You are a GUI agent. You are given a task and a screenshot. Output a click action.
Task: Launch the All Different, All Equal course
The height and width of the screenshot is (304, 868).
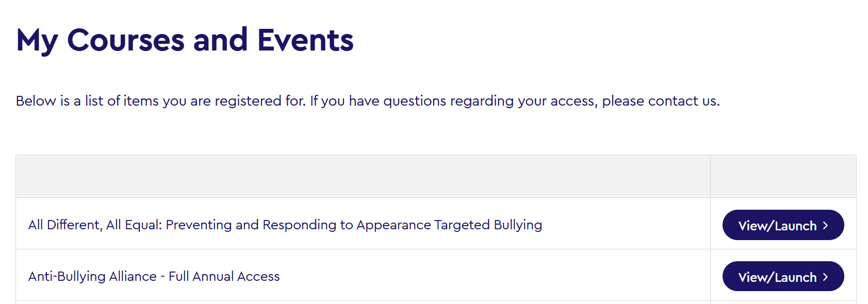point(782,225)
